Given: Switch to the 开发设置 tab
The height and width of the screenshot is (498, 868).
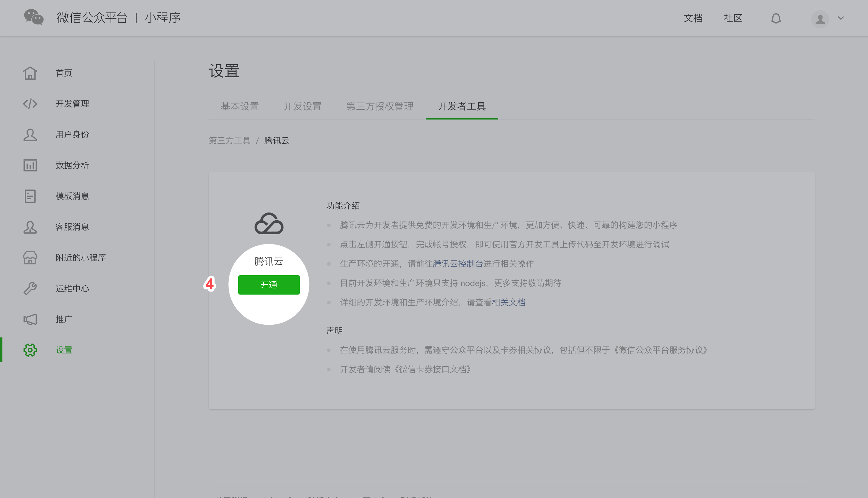Looking at the screenshot, I should coord(302,106).
